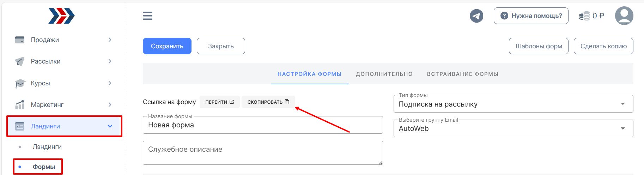The width and height of the screenshot is (644, 175).
Task: Switch to the Встраивание формы tab
Action: (x=462, y=74)
